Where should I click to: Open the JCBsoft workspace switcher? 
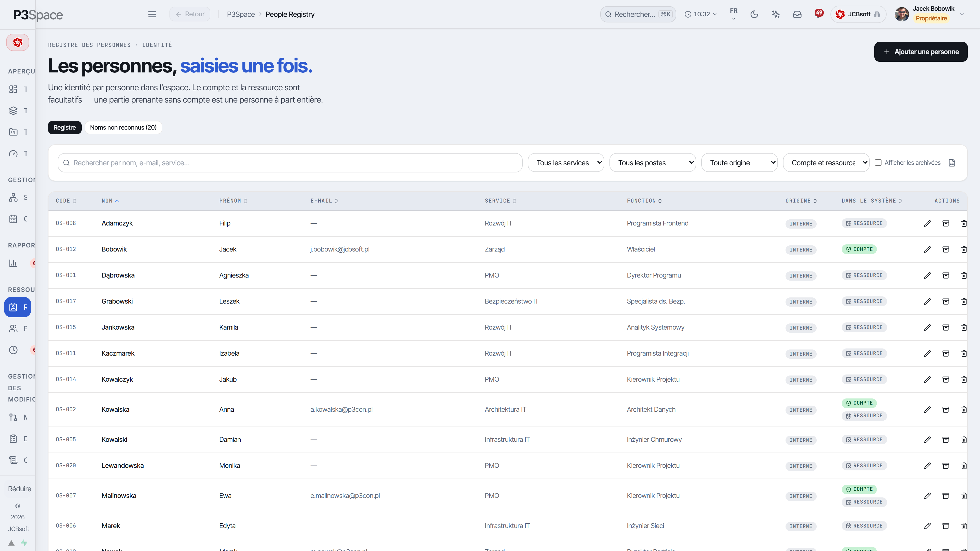[858, 14]
